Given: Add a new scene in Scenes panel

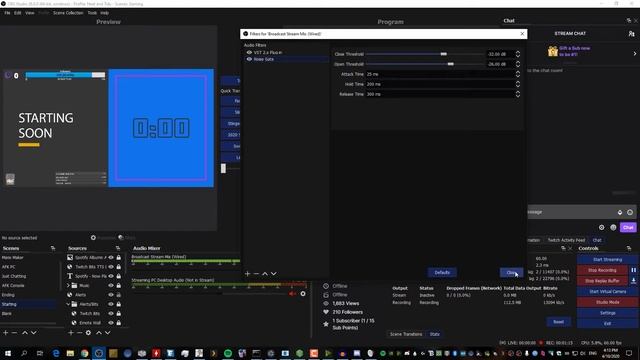Looking at the screenshot, I should pyautogui.click(x=6, y=333).
